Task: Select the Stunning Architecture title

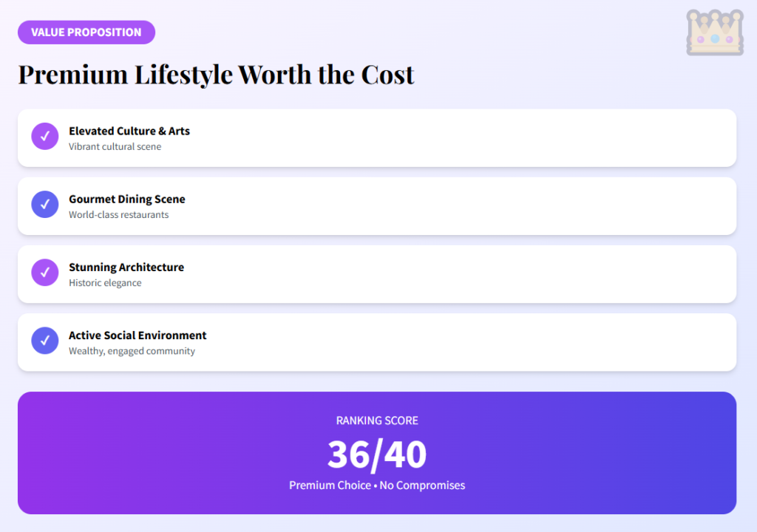Action: point(126,267)
